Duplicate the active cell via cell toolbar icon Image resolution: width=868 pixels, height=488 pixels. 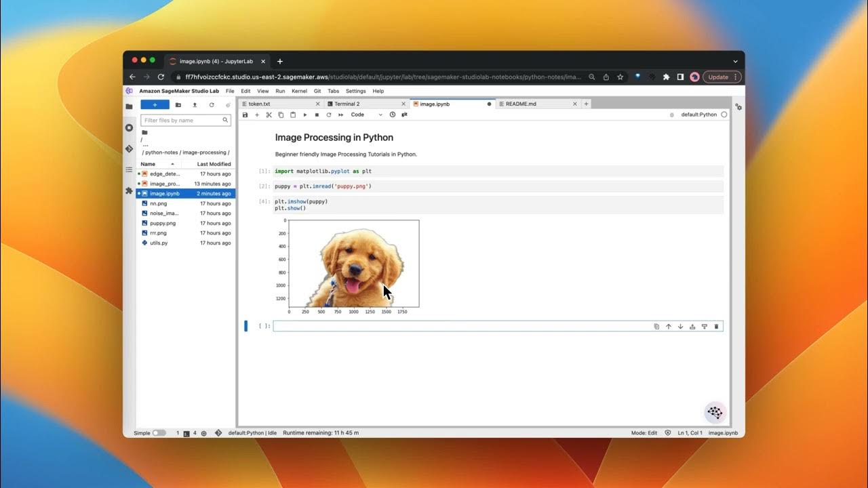click(x=656, y=327)
